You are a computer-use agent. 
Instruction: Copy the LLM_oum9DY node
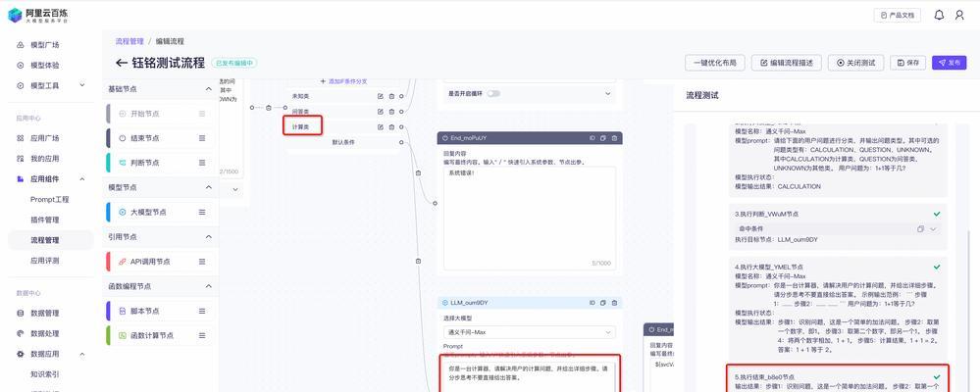(603, 303)
